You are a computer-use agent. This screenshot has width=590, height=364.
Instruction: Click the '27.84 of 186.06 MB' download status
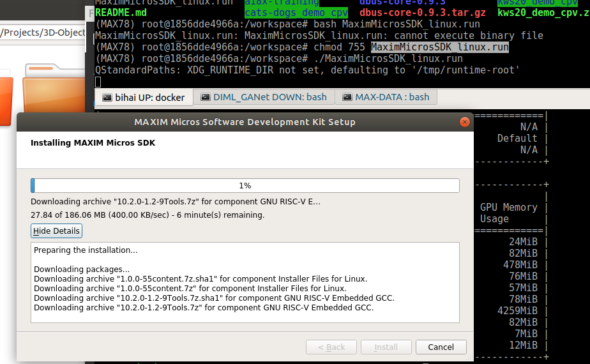(x=147, y=215)
